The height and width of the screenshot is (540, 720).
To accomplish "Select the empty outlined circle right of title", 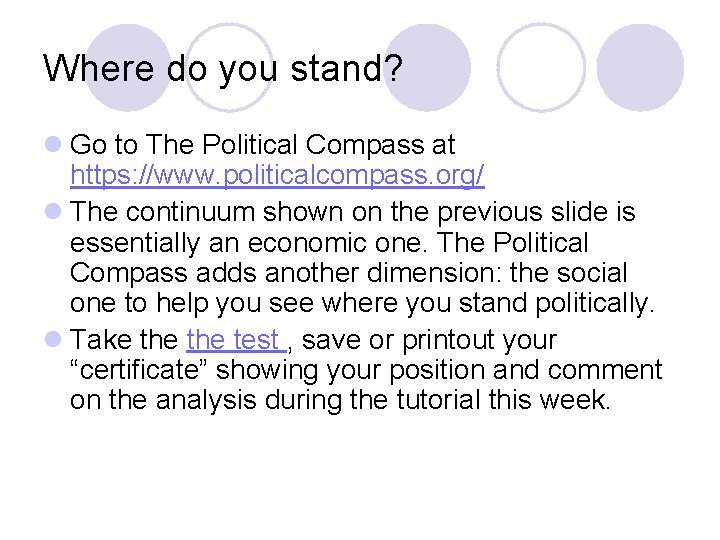I will pos(541,68).
